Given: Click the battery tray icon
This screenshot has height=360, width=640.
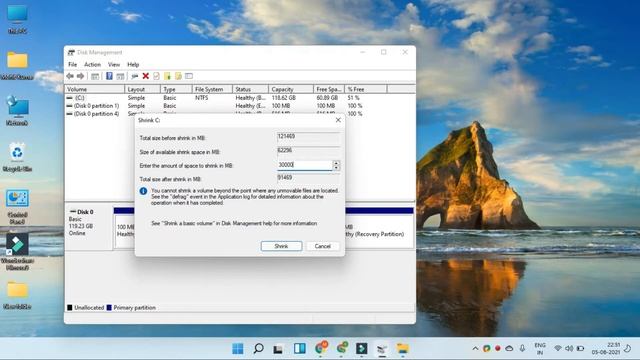Looking at the screenshot, I should point(580,349).
